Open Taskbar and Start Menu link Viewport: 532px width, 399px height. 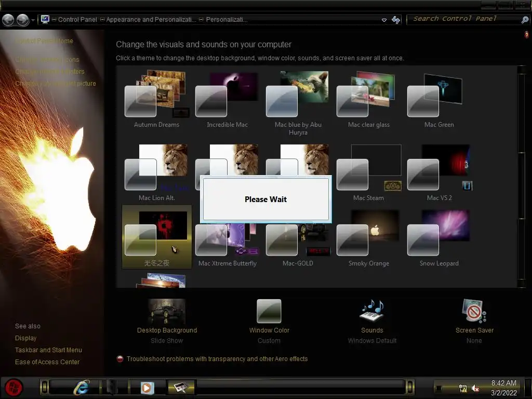point(48,350)
